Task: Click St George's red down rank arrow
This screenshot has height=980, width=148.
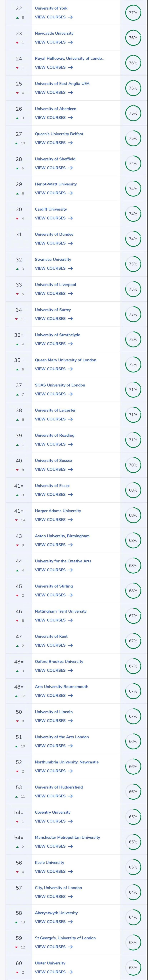Action: point(16,947)
